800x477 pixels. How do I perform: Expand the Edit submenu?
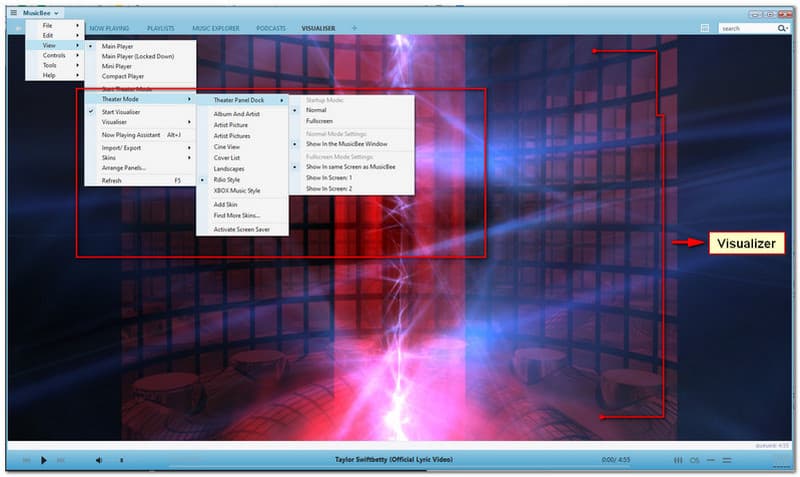point(55,35)
